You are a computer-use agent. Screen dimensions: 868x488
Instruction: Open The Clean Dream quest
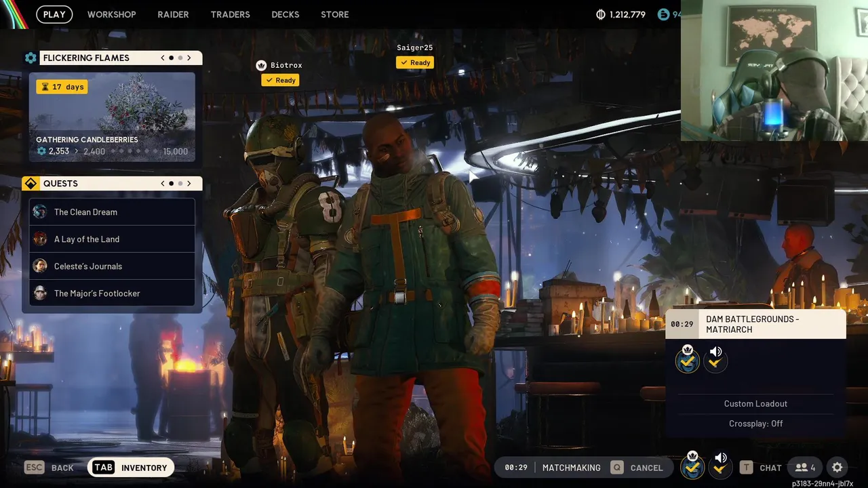pyautogui.click(x=112, y=212)
